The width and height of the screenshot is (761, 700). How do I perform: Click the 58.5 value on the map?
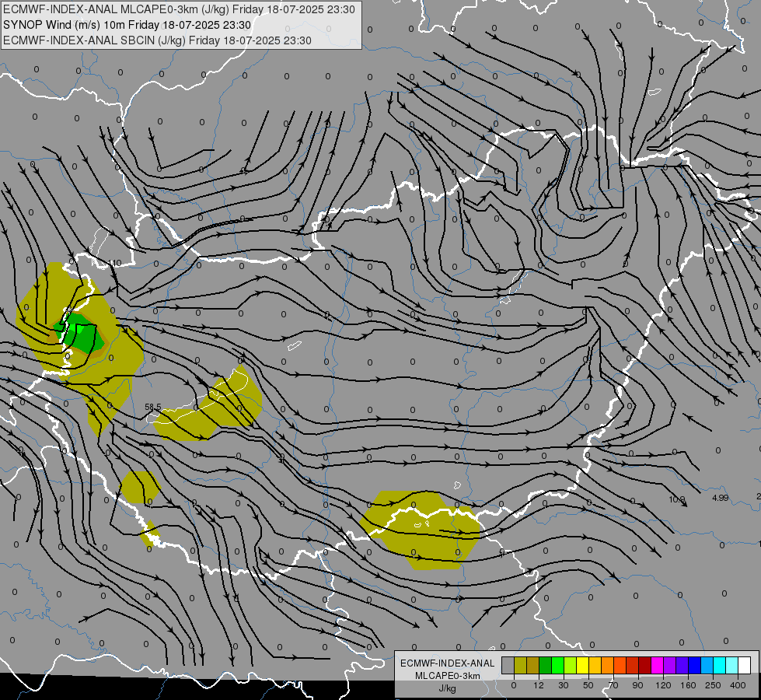[153, 407]
